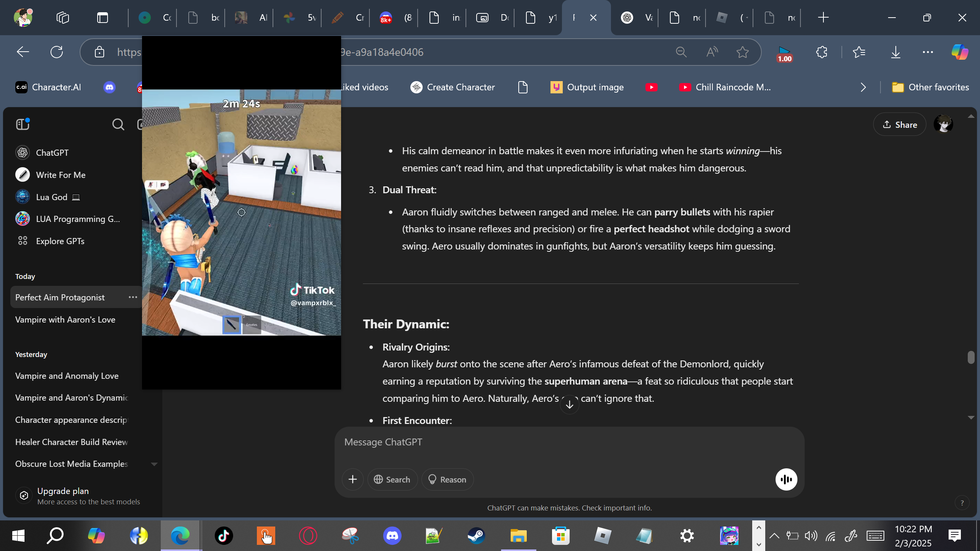Show hidden system tray icons
This screenshot has width=980, height=551.
pyautogui.click(x=774, y=536)
